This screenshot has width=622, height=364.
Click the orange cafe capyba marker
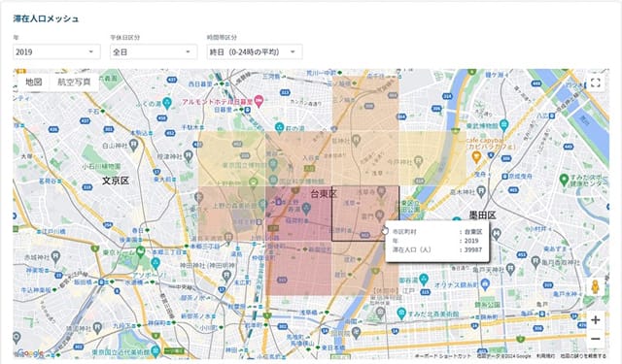pos(476,157)
